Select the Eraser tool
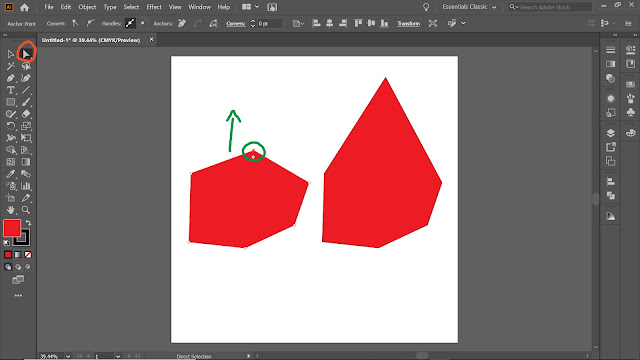This screenshot has height=360, width=640. click(x=26, y=114)
